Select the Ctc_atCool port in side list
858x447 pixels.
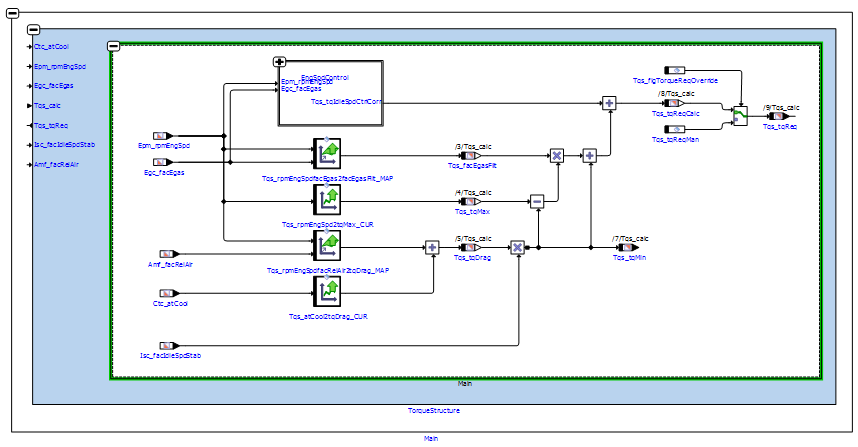coord(51,46)
